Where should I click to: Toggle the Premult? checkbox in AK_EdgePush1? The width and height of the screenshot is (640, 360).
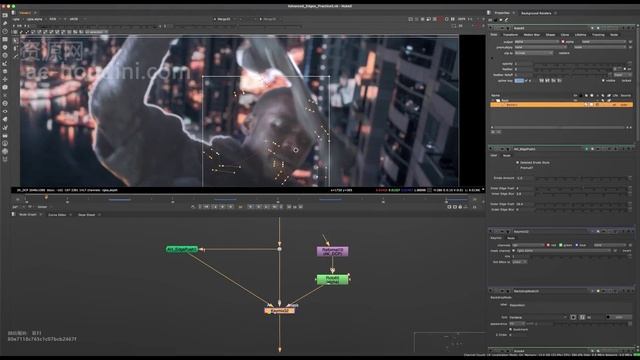tap(518, 168)
